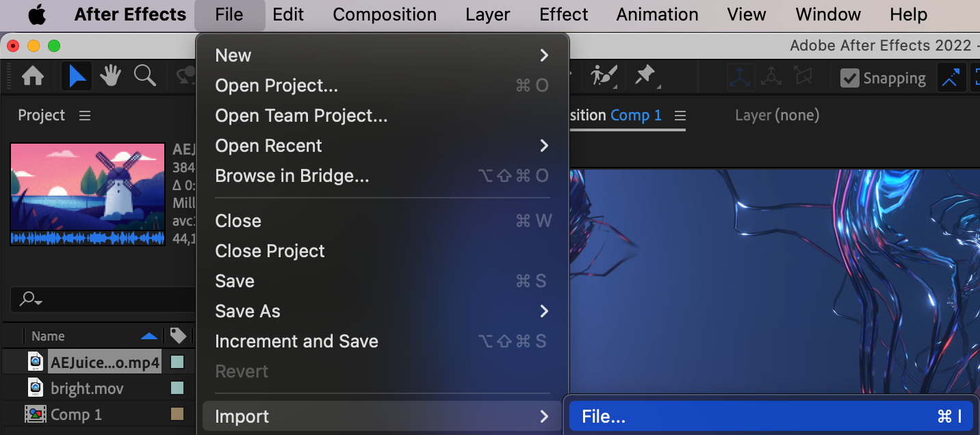This screenshot has height=435, width=980.
Task: Choose Increment and Save from File menu
Action: click(x=296, y=341)
